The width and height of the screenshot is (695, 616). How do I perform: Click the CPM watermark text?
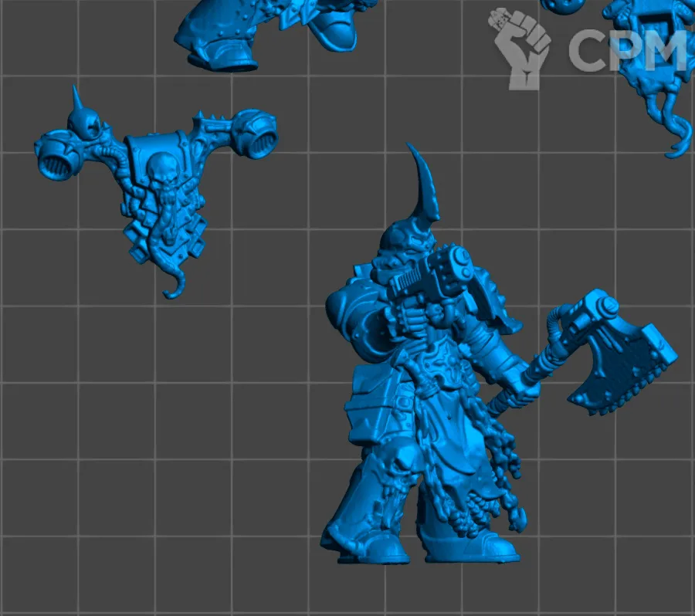[x=625, y=50]
